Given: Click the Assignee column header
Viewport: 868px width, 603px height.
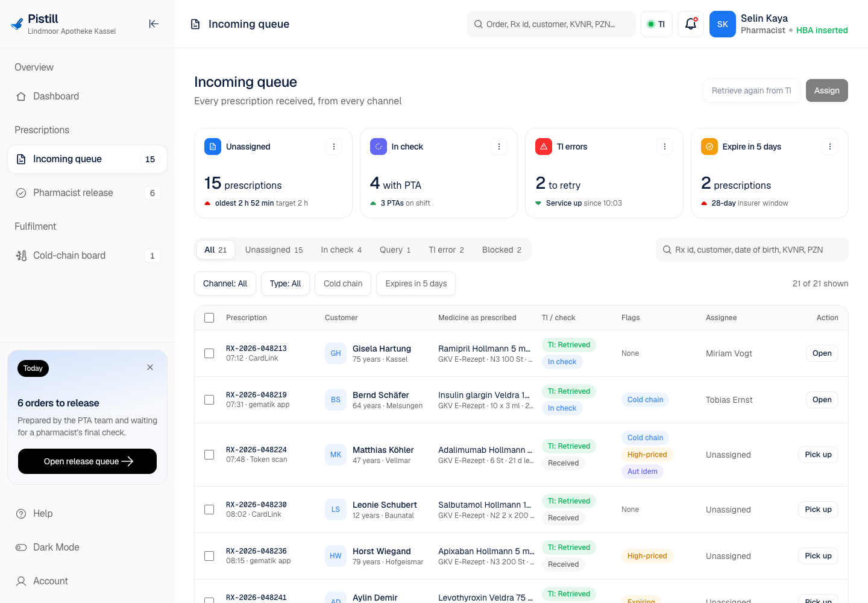Looking at the screenshot, I should pos(721,318).
